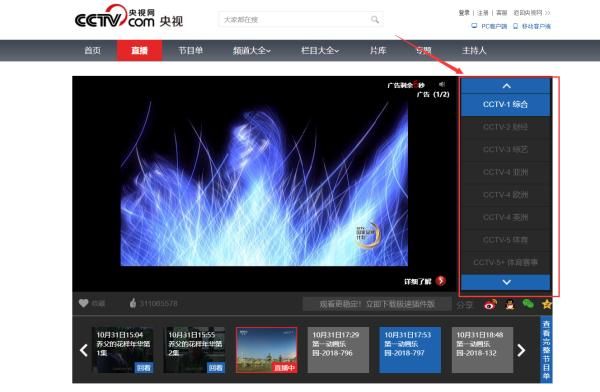600x392 pixels.
Task: Mute the ad via speaker icon
Action: (442, 84)
